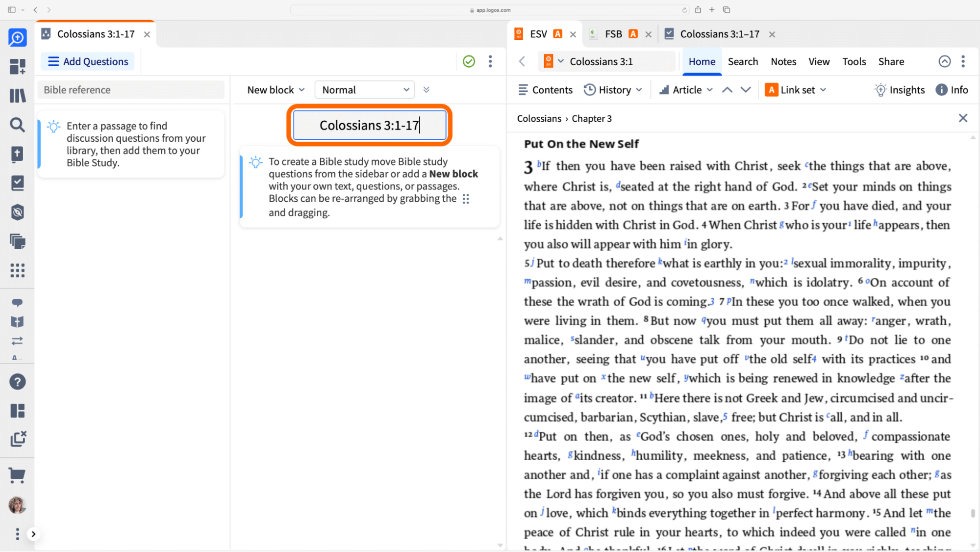The width and height of the screenshot is (980, 552).
Task: Click the Bible reference input field
Action: coord(131,90)
